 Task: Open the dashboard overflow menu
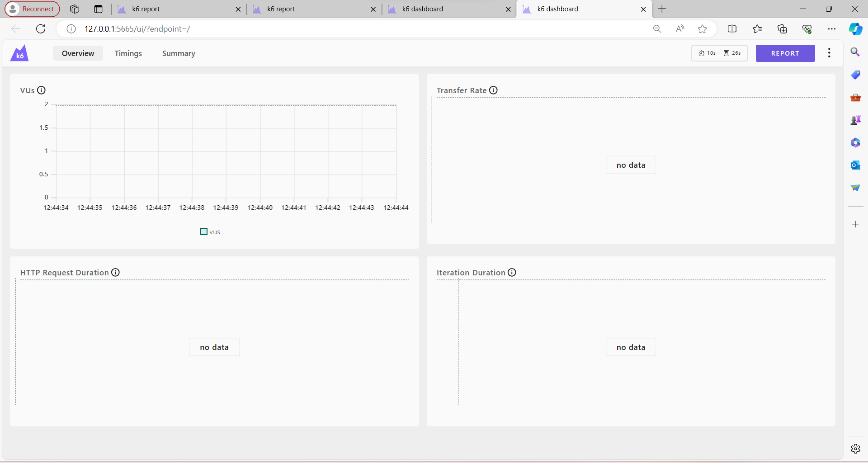coord(829,53)
